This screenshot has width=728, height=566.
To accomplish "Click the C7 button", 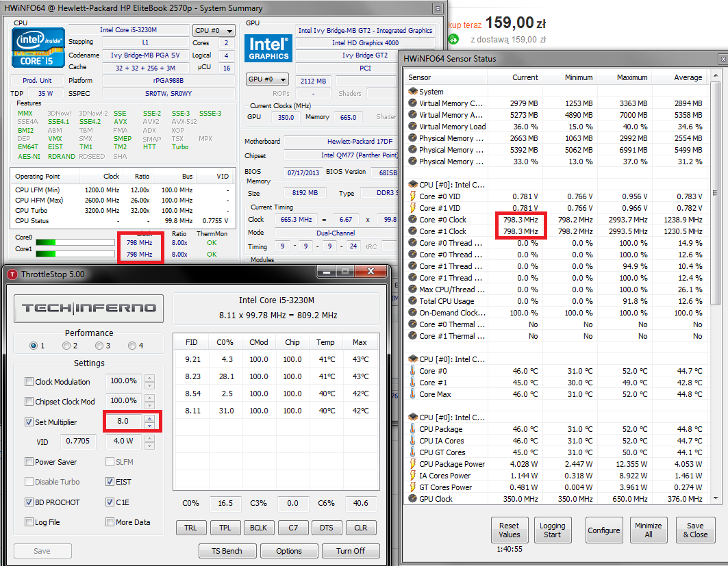I will tap(292, 528).
